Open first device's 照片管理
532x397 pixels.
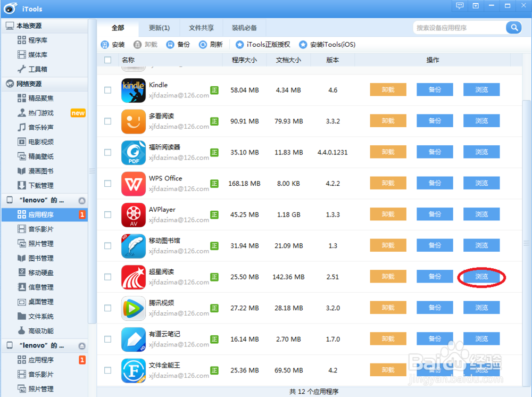coord(40,244)
